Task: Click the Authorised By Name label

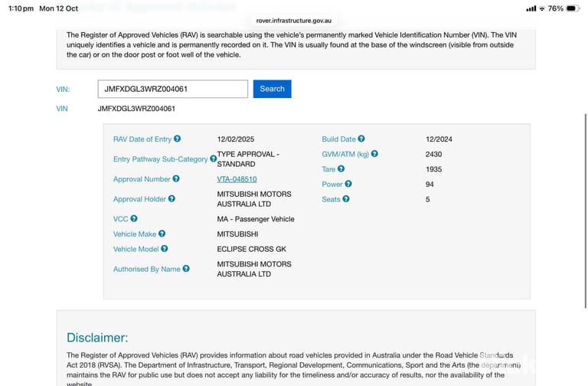Action: [x=147, y=269]
